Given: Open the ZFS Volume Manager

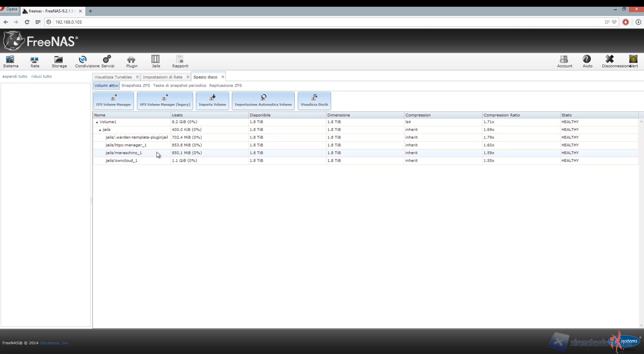Looking at the screenshot, I should [x=113, y=101].
